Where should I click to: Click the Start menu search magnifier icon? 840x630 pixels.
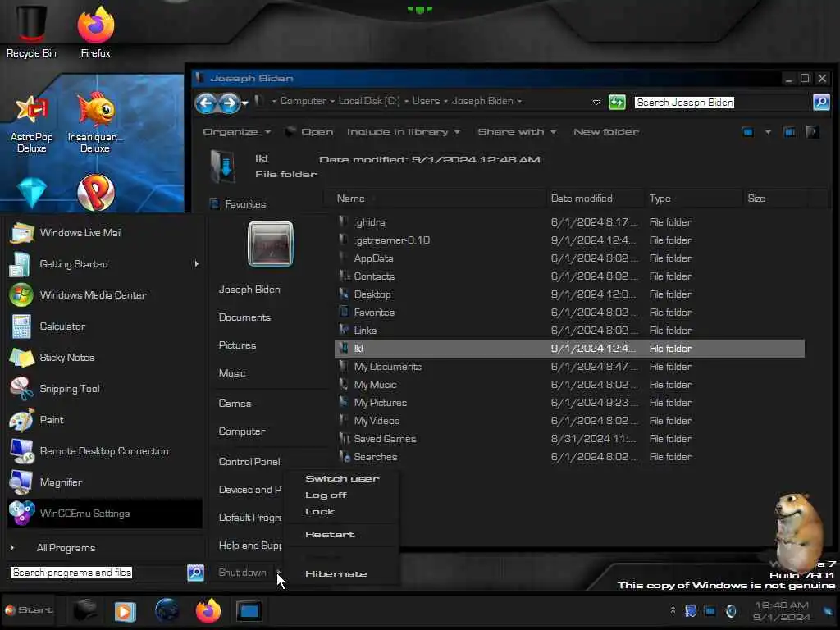[195, 573]
